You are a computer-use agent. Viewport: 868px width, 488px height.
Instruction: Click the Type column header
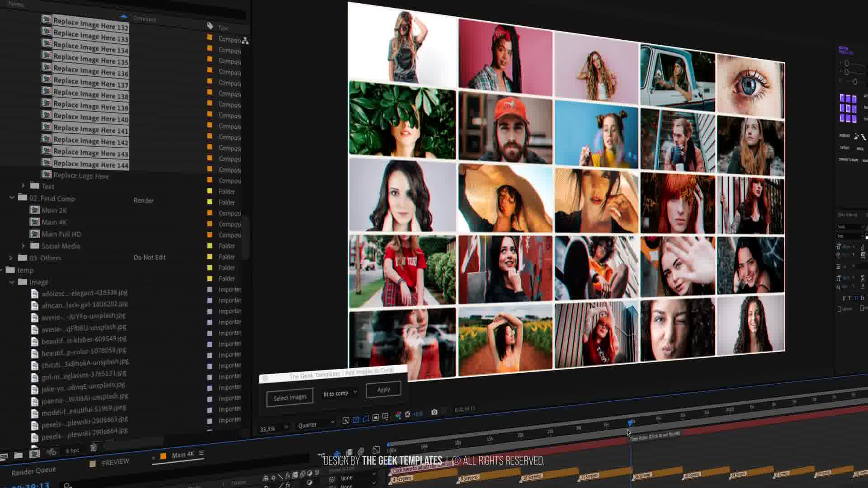223,28
